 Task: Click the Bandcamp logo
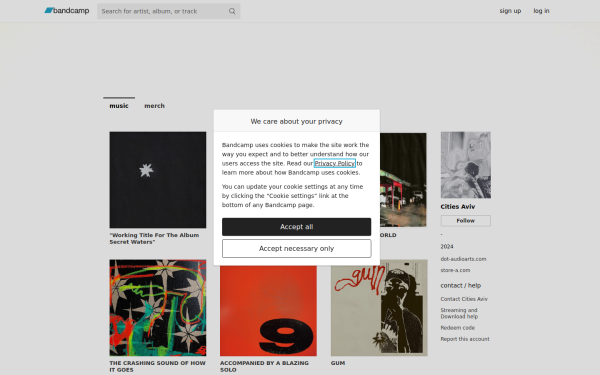click(x=67, y=11)
